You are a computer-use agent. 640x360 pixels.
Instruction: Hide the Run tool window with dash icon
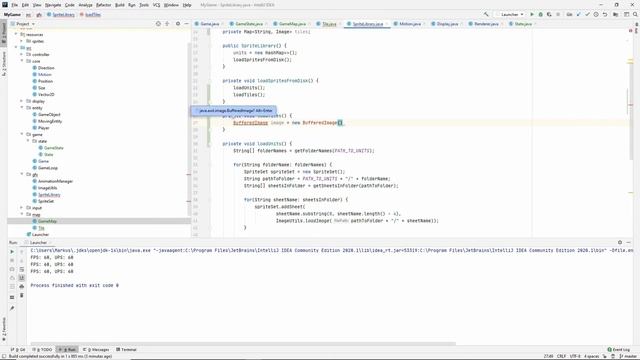[x=629, y=242]
